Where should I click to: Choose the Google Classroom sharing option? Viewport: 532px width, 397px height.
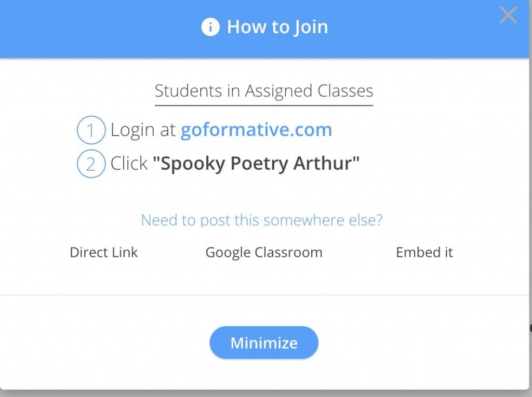(x=264, y=253)
